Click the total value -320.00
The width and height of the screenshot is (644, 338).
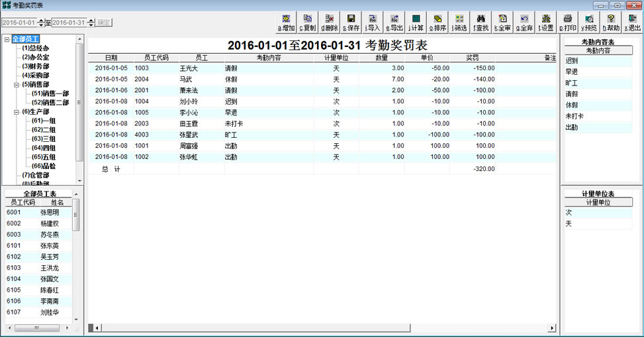tap(484, 169)
